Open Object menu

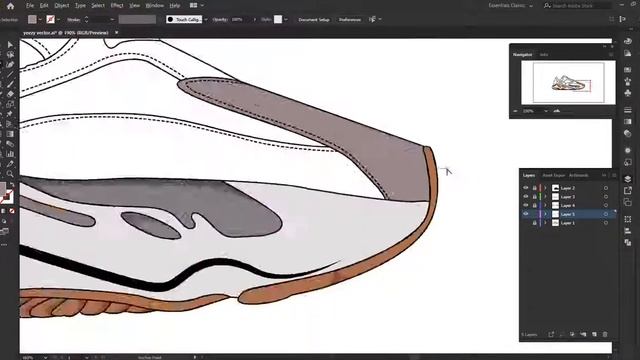(x=62, y=6)
